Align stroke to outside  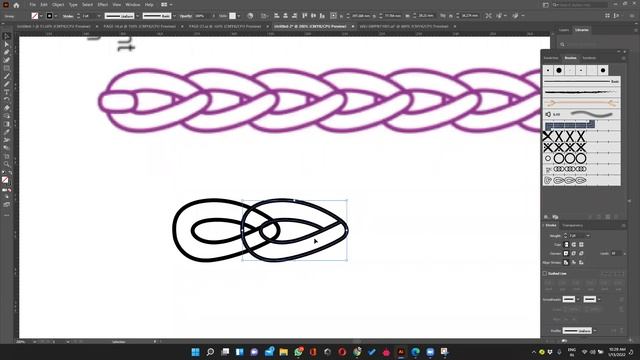tap(581, 262)
